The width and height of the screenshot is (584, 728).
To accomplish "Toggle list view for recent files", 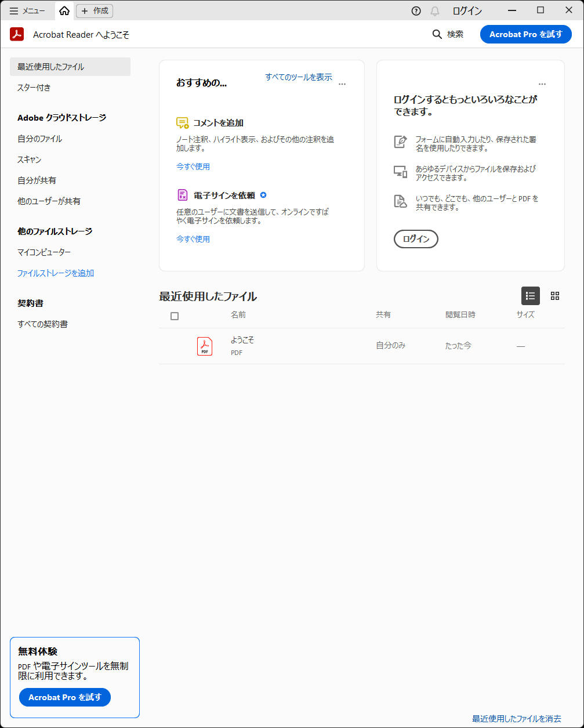I will point(530,296).
